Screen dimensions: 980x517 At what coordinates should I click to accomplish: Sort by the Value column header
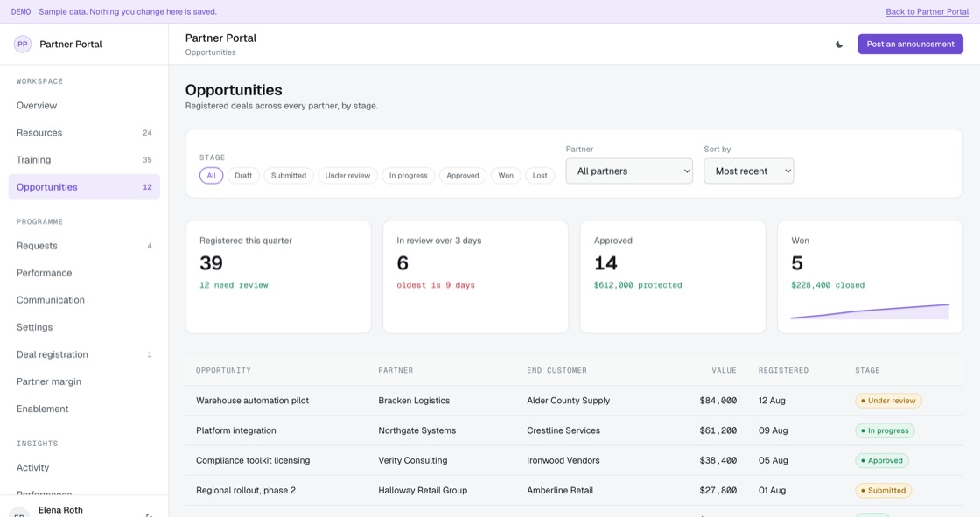[724, 371]
